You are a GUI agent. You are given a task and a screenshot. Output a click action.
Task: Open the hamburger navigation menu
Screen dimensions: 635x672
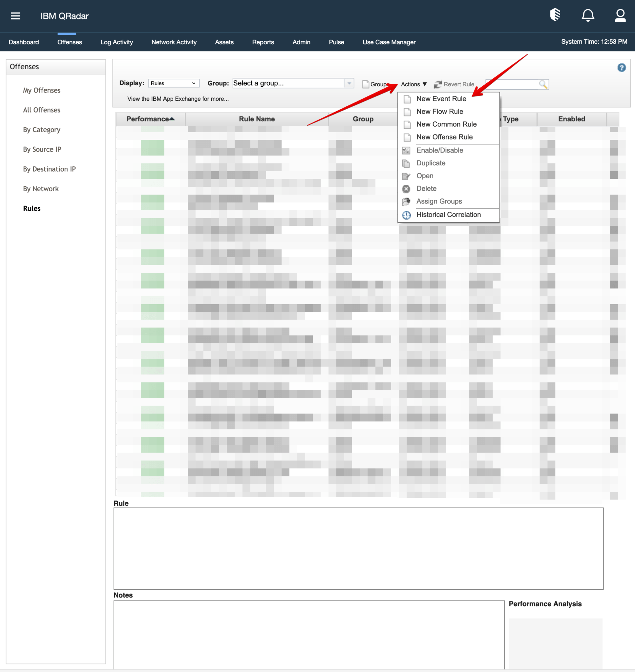15,16
